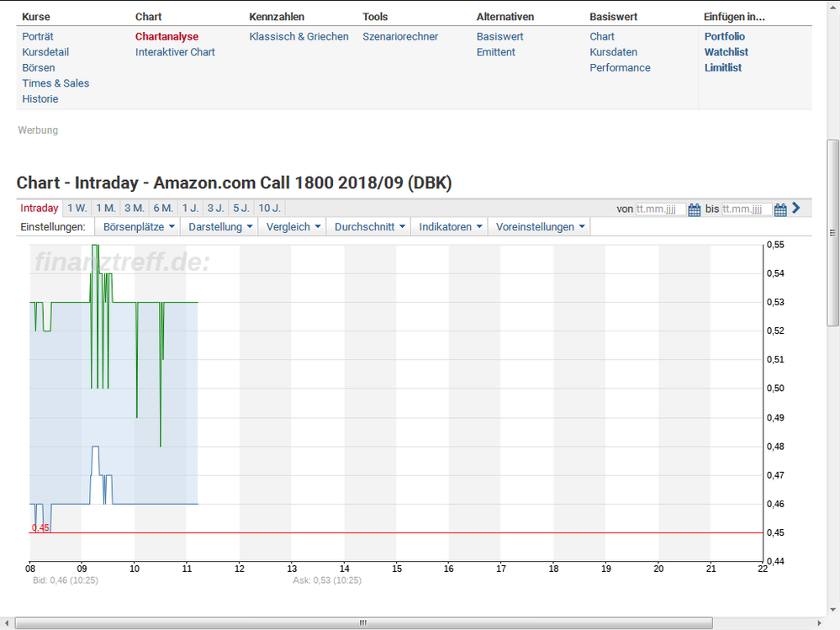Image resolution: width=840 pixels, height=630 pixels.
Task: Open the calendar picker for the 'von' date
Action: (x=694, y=209)
